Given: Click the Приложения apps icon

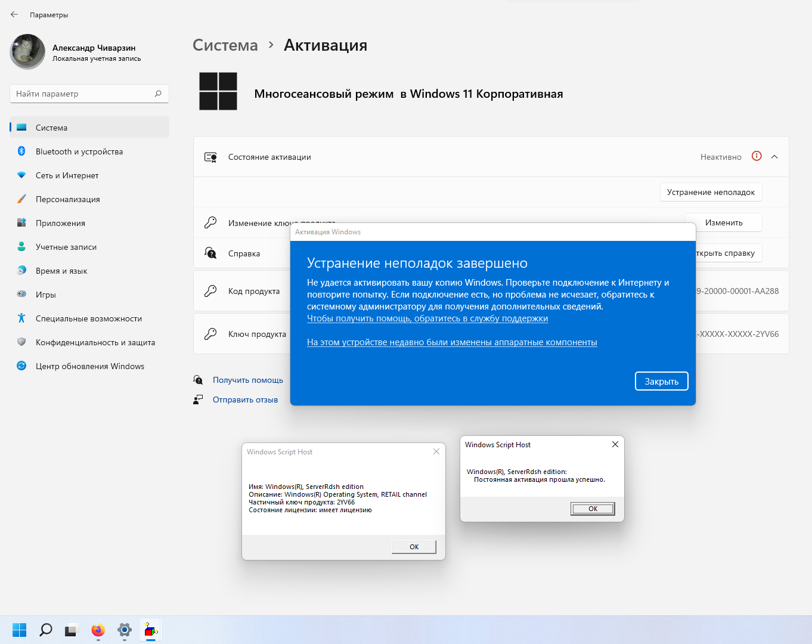Looking at the screenshot, I should coord(21,222).
